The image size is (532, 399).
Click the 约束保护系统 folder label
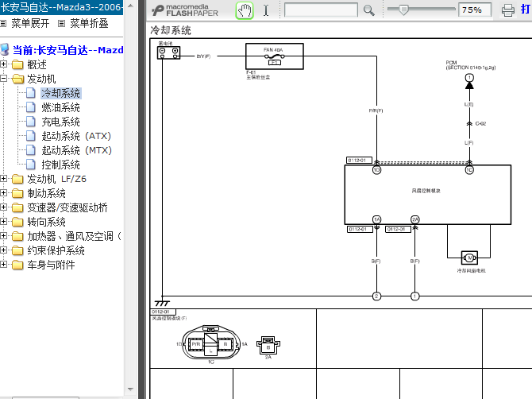point(56,250)
